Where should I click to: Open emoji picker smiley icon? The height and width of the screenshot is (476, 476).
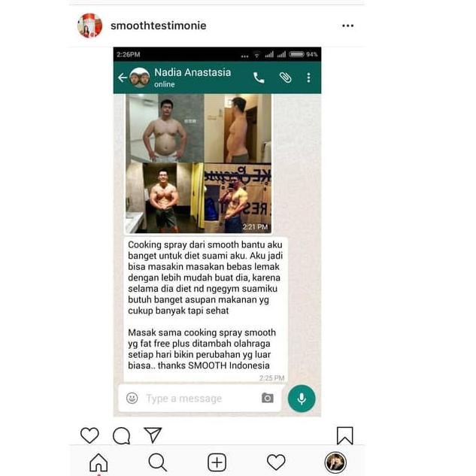[132, 398]
